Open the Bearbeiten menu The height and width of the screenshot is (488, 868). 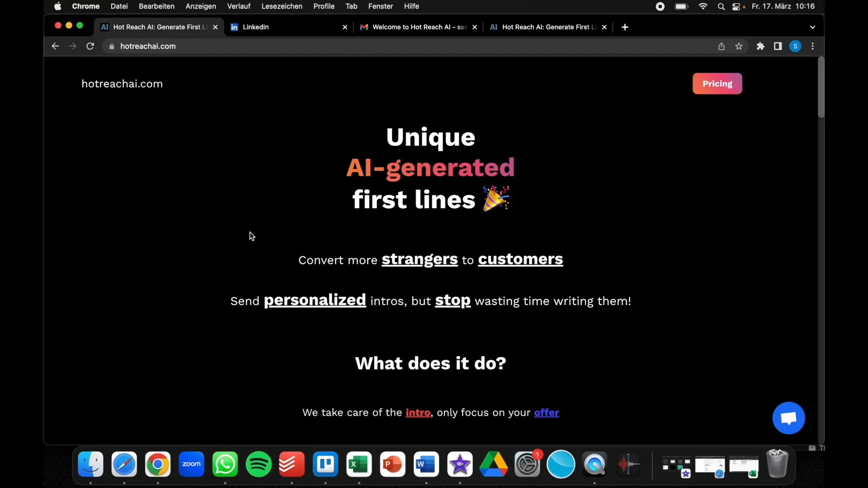[x=156, y=6]
